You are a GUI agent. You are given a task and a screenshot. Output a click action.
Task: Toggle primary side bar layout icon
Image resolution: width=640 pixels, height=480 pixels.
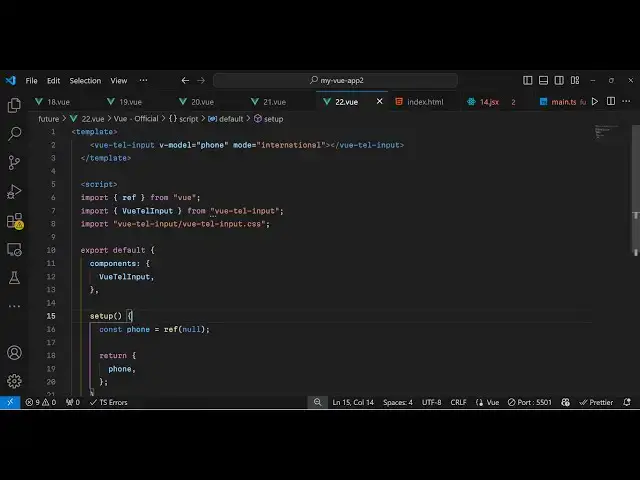pyautogui.click(x=527, y=80)
